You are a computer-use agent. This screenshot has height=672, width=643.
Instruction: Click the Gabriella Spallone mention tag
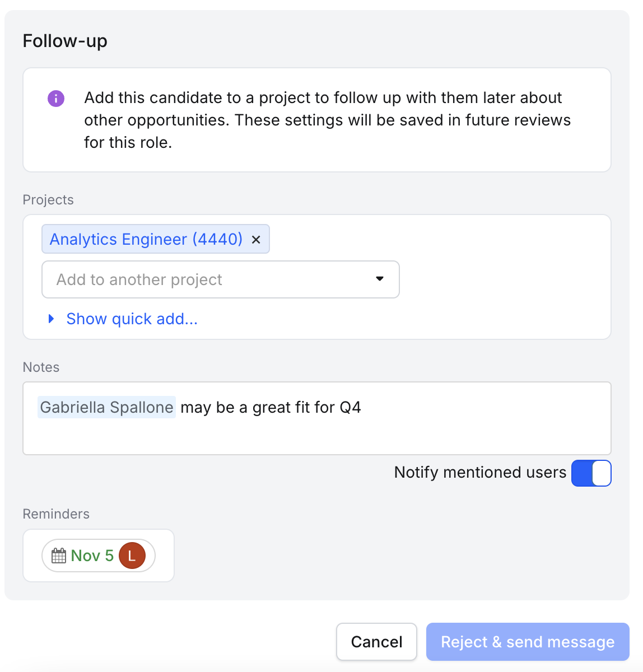point(106,407)
